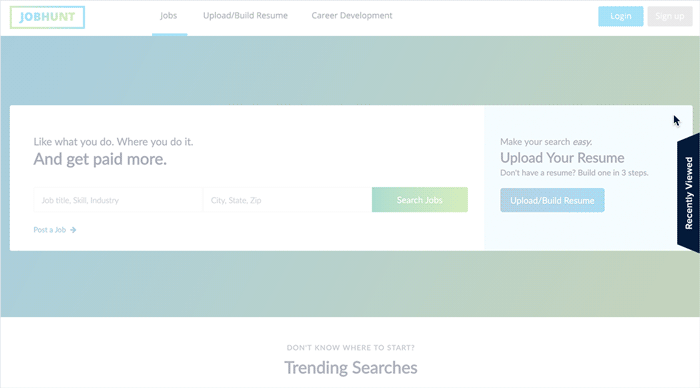The width and height of the screenshot is (700, 388).
Task: Click the JOBHUNT logo
Action: [47, 17]
